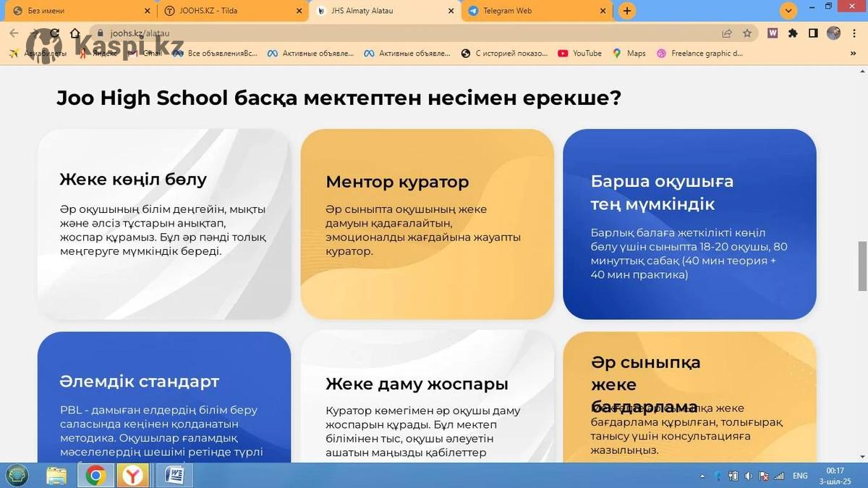Open Yandex Browser from the taskbar

click(135, 475)
